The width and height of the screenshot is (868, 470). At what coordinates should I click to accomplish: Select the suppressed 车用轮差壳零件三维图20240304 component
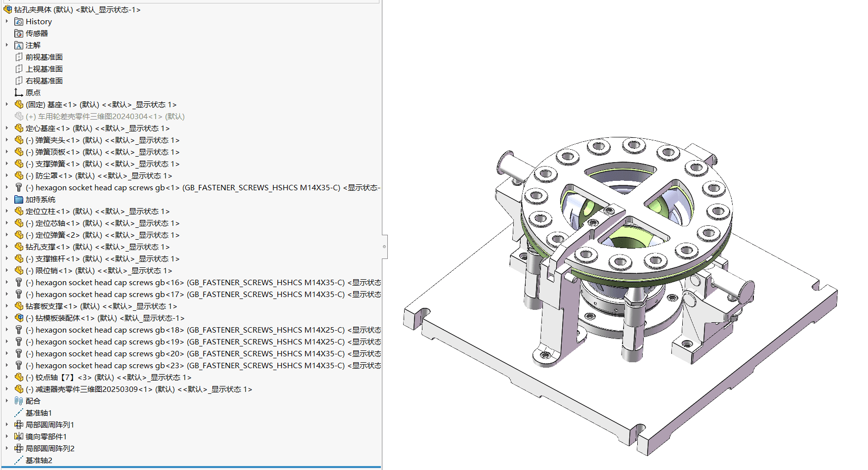105,117
